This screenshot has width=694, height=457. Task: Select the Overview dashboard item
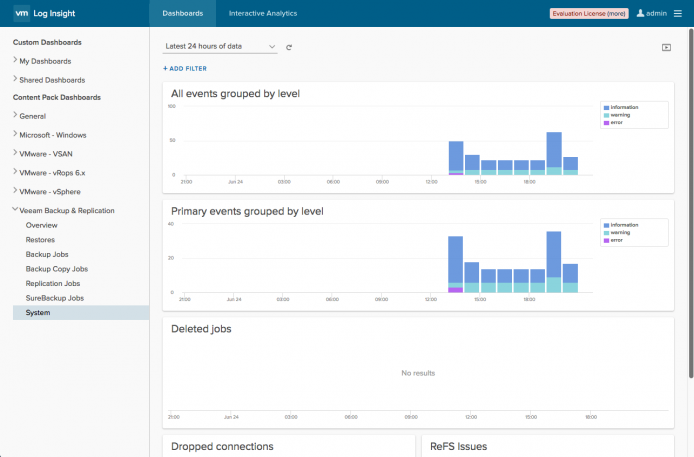coord(42,225)
